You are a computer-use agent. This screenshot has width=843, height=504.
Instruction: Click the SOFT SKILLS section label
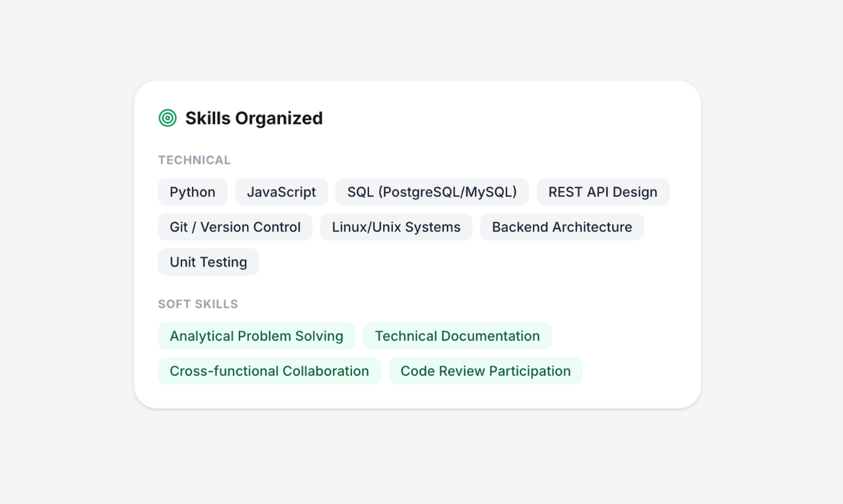click(198, 304)
